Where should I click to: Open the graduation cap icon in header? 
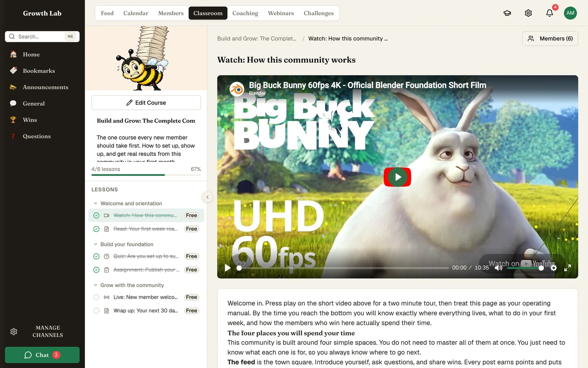(507, 13)
